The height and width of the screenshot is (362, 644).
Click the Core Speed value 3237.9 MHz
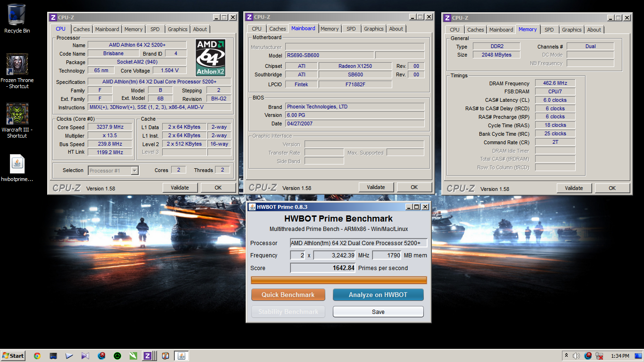pos(110,127)
